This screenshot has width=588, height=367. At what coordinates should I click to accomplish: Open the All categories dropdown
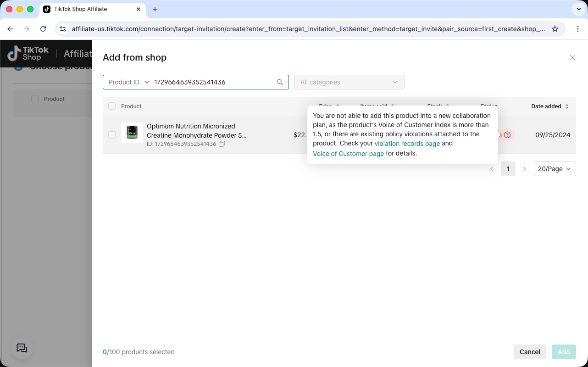pyautogui.click(x=349, y=82)
